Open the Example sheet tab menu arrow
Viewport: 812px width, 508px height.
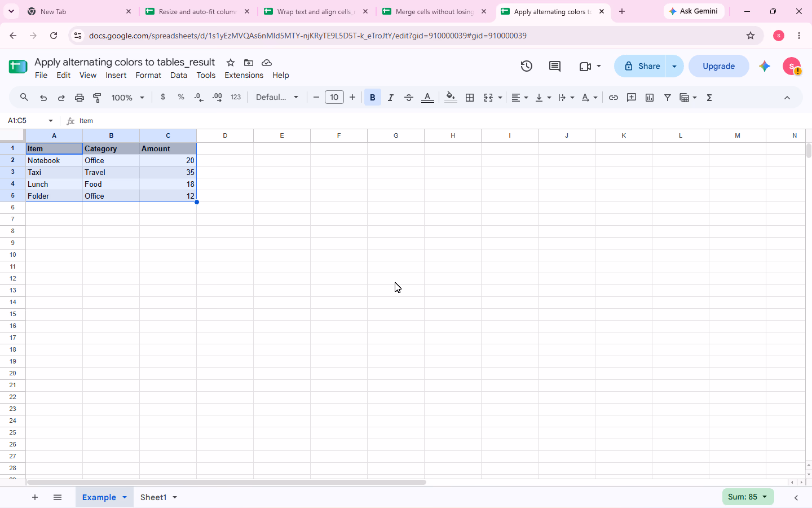pyautogui.click(x=125, y=497)
